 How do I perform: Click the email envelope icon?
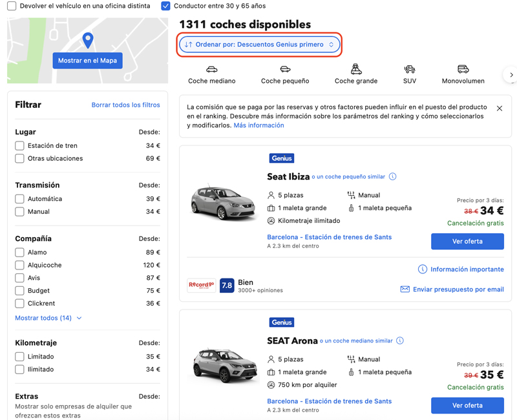pos(405,289)
